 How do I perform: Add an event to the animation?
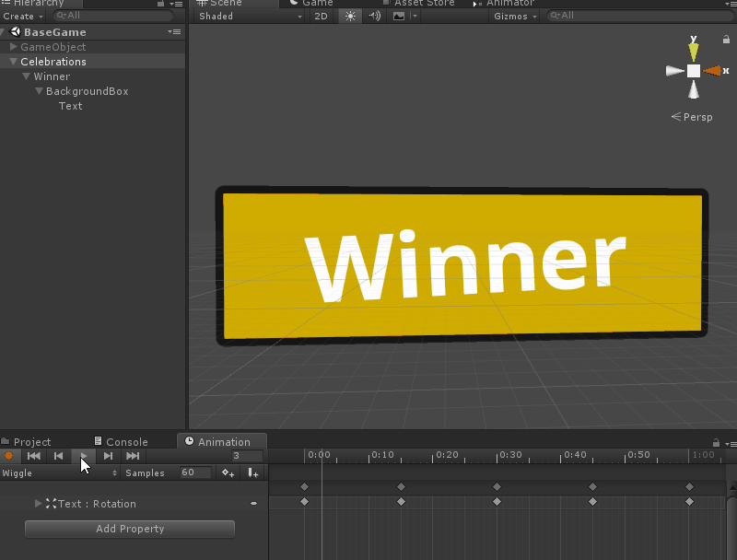252,472
